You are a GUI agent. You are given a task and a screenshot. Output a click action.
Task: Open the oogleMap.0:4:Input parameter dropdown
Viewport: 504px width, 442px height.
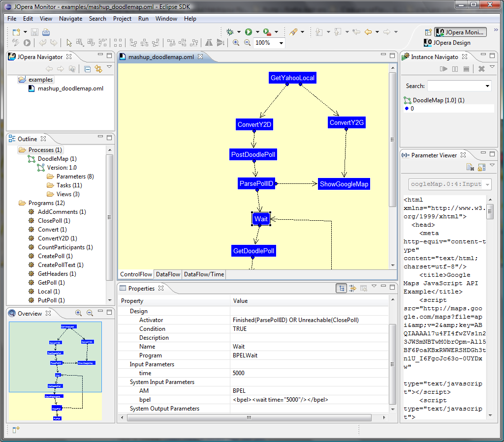487,184
